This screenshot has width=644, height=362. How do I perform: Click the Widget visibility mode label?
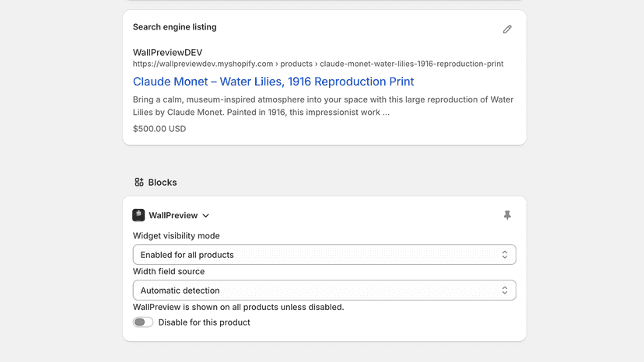[x=177, y=235]
